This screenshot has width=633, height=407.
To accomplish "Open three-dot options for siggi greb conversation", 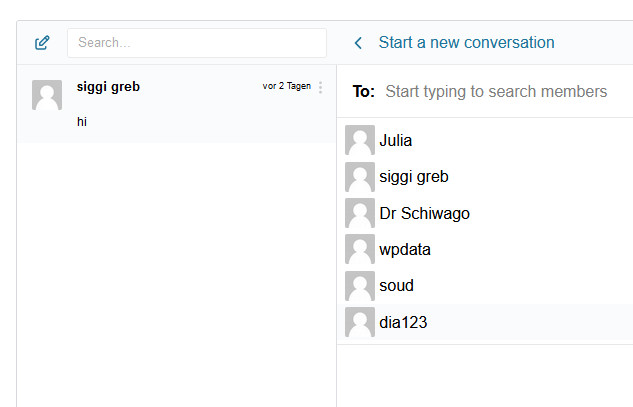I will click(x=320, y=87).
